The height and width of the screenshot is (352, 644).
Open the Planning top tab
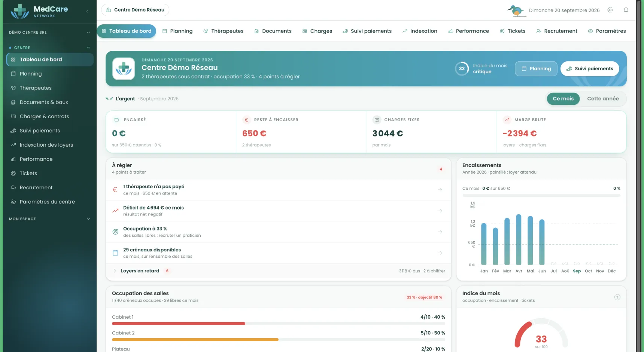[x=177, y=31]
